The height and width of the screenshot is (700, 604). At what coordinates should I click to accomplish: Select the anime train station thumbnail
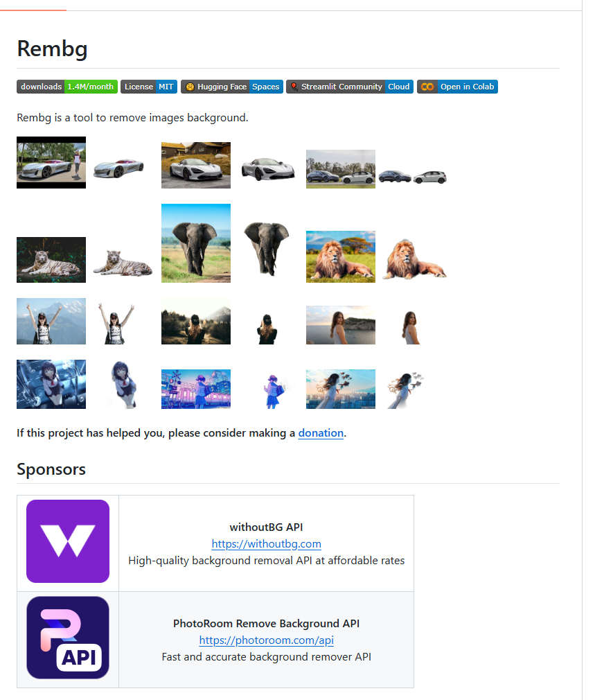196,389
